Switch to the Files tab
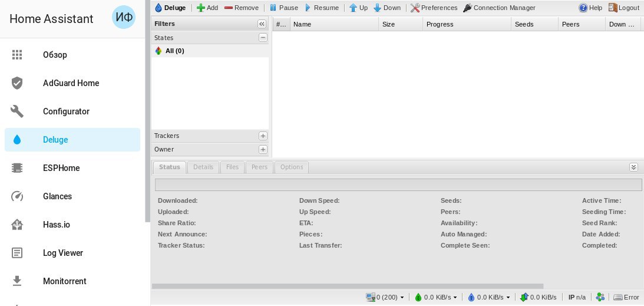644x306 pixels. tap(233, 167)
